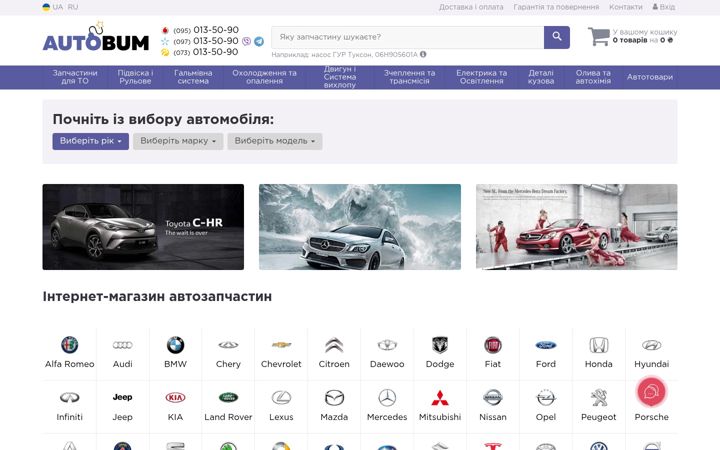720x450 pixels.
Task: Open the red chat widget button
Action: click(x=651, y=392)
